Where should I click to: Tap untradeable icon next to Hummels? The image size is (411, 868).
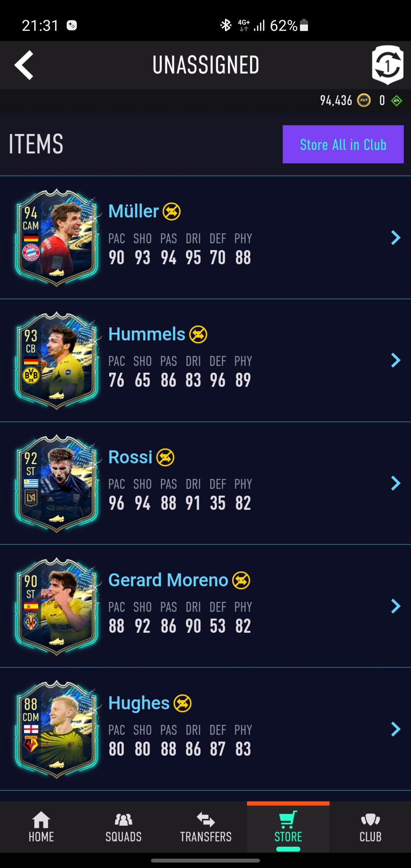point(198,334)
